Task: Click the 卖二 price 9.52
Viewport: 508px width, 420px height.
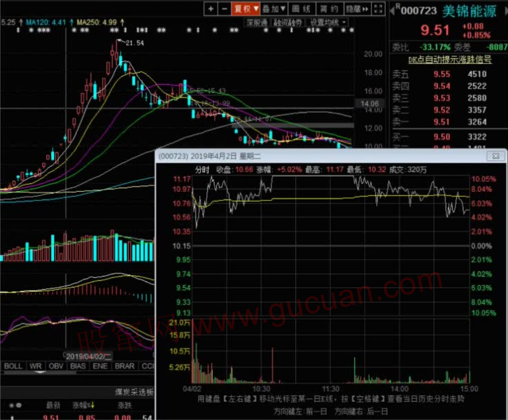Action: click(442, 110)
